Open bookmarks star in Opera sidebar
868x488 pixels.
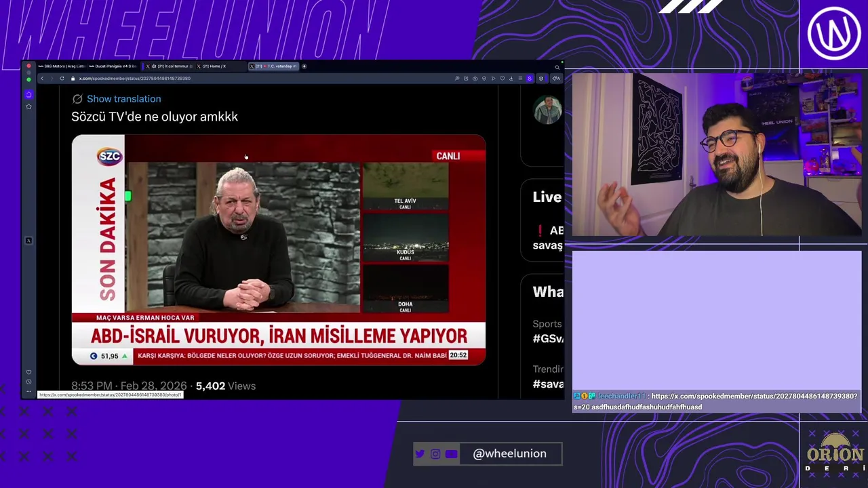pyautogui.click(x=28, y=106)
